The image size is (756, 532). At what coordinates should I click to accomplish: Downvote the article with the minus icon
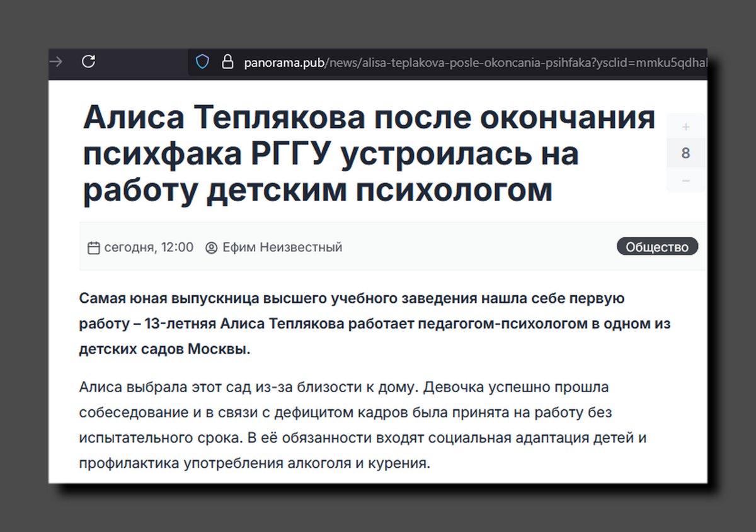pos(685,181)
